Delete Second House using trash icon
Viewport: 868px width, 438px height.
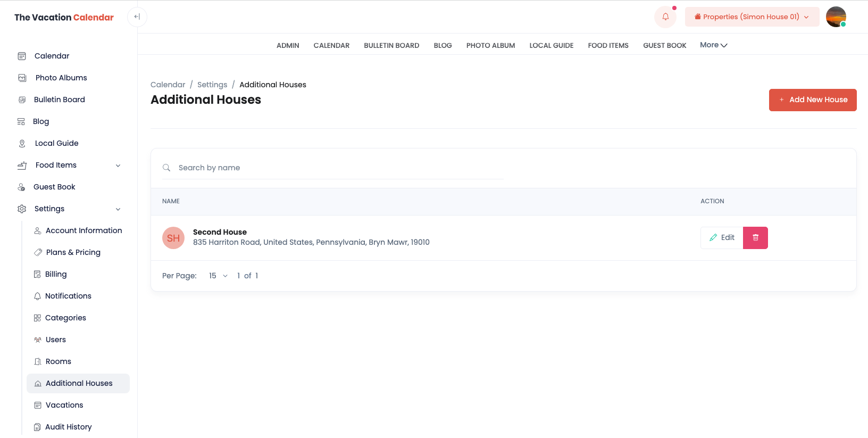[x=755, y=238]
